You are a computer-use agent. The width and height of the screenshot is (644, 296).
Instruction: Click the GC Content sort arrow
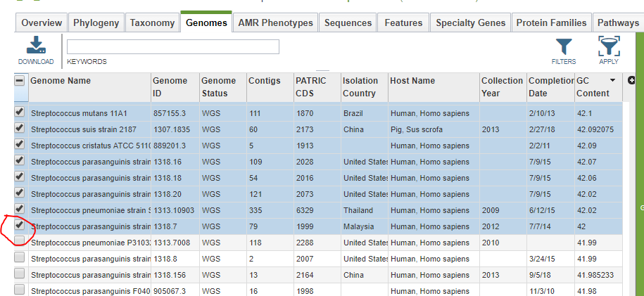tap(612, 80)
